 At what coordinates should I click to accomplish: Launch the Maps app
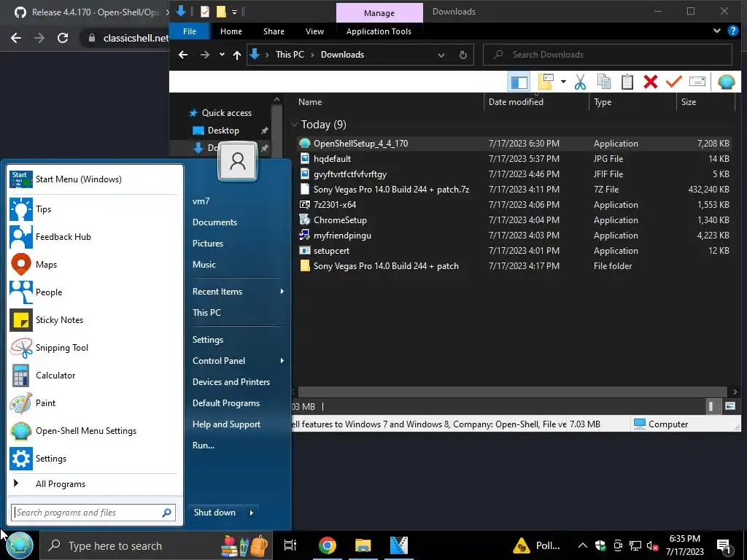tap(94, 264)
